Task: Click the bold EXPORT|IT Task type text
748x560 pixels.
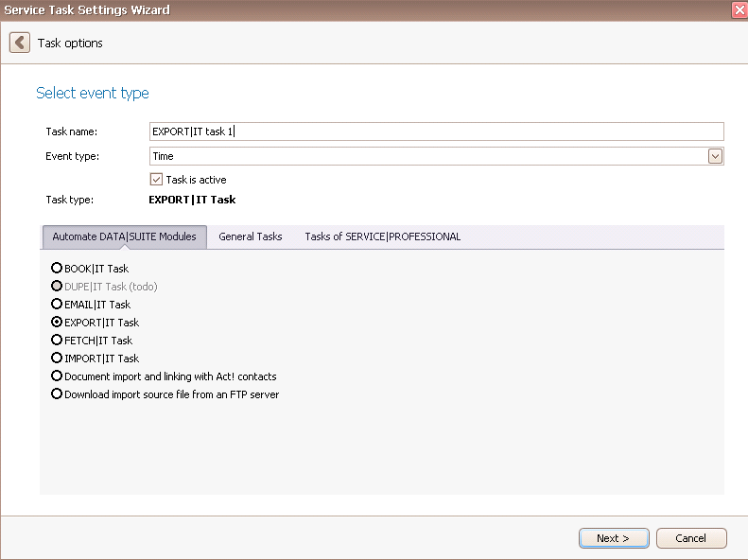Action: 192,200
